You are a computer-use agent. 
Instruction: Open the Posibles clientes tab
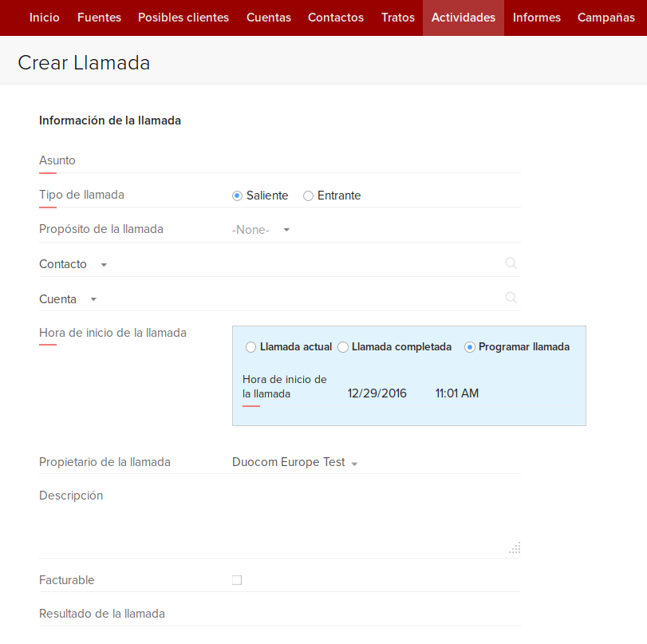(x=183, y=18)
